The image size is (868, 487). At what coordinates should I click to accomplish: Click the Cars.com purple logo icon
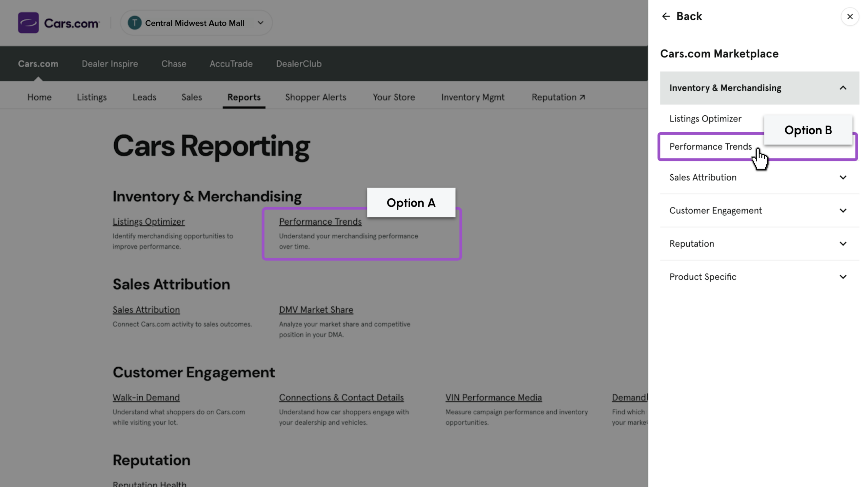28,23
